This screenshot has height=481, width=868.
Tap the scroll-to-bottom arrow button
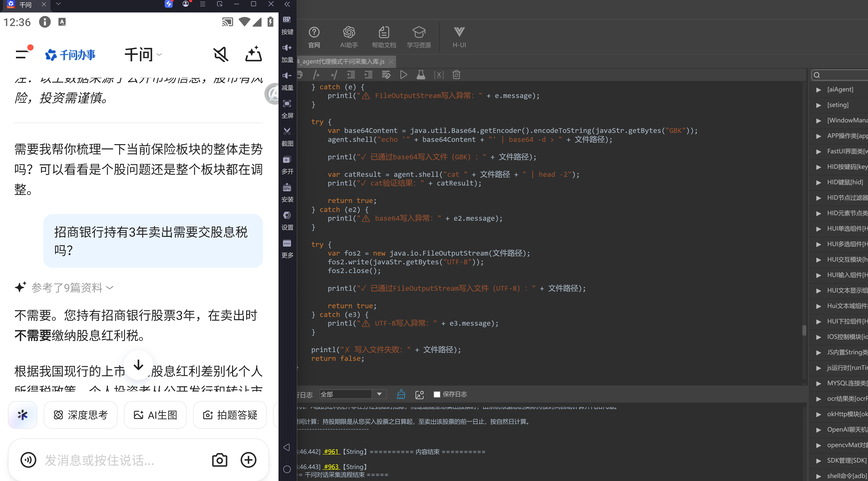(x=138, y=366)
